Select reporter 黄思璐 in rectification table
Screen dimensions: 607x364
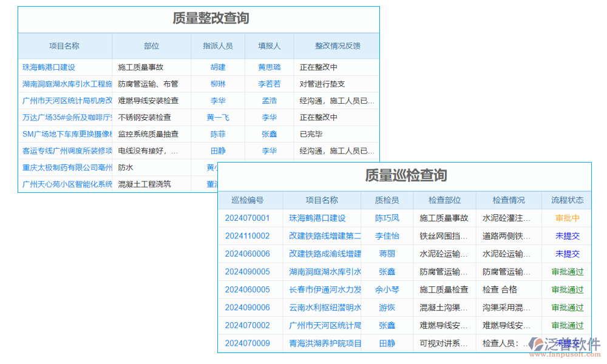[x=269, y=67]
